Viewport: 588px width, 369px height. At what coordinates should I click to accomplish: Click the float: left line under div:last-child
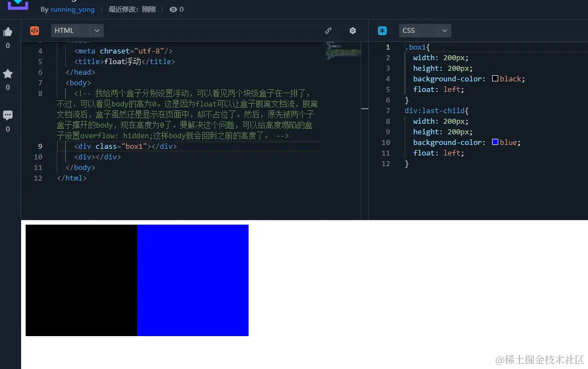[439, 153]
